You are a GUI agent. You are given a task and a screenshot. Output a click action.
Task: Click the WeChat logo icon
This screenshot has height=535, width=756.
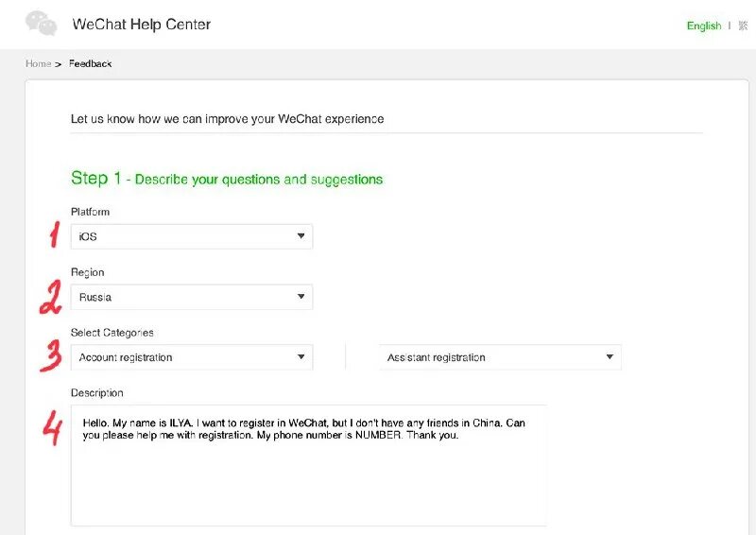(41, 23)
